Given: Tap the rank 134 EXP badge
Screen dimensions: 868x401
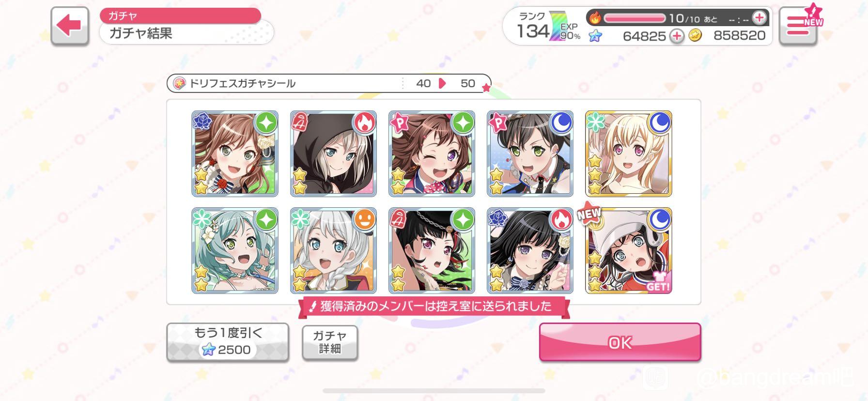Looking at the screenshot, I should [x=548, y=27].
